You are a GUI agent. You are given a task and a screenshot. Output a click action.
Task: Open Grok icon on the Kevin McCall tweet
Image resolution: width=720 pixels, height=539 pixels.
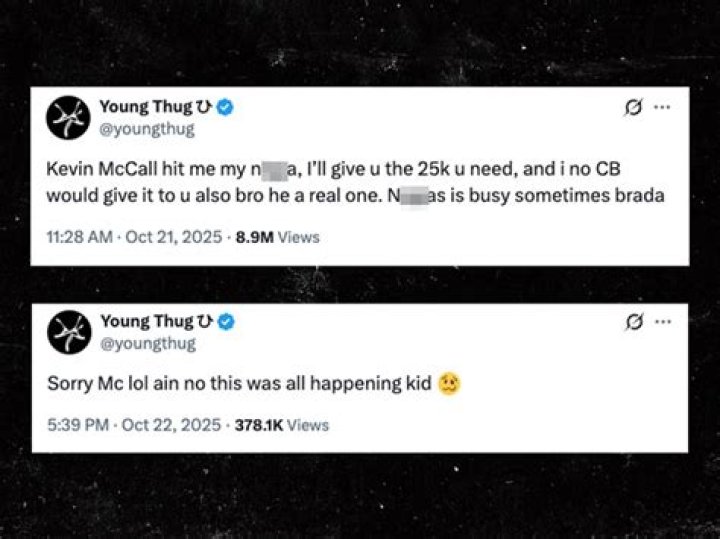tap(632, 109)
